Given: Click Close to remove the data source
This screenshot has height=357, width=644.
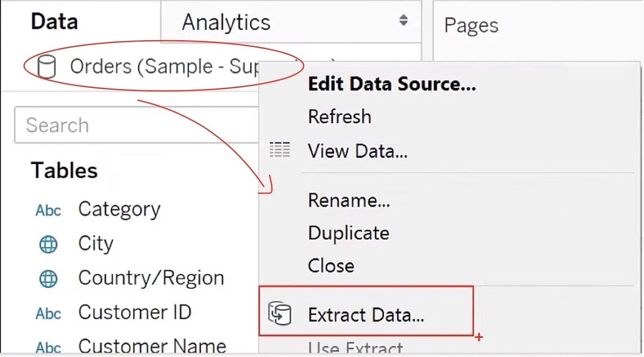Looking at the screenshot, I should click(x=331, y=265).
